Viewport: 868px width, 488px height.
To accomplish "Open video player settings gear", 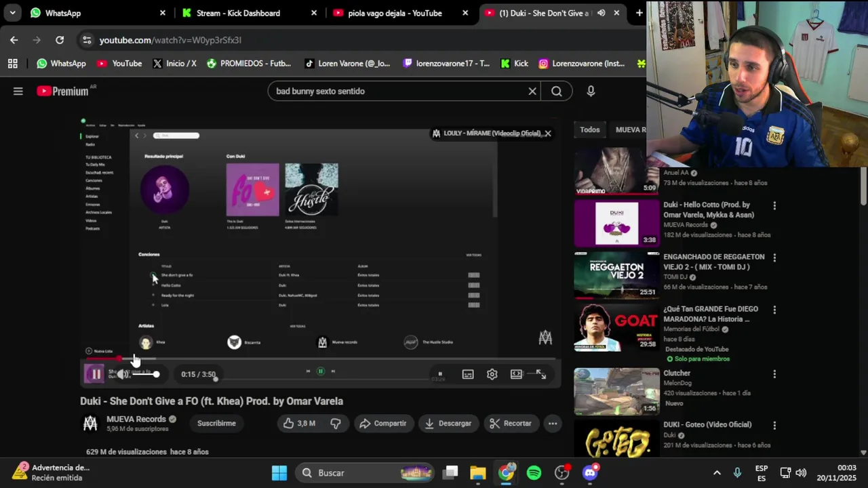I will (492, 374).
